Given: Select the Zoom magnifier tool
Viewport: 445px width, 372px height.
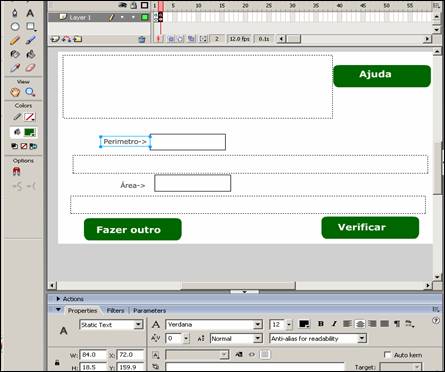Looking at the screenshot, I should [30, 92].
